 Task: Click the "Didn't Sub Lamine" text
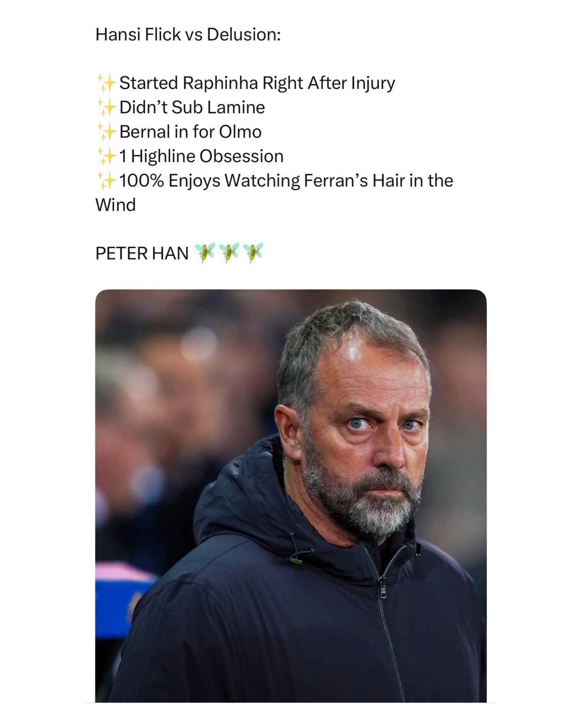click(x=192, y=108)
